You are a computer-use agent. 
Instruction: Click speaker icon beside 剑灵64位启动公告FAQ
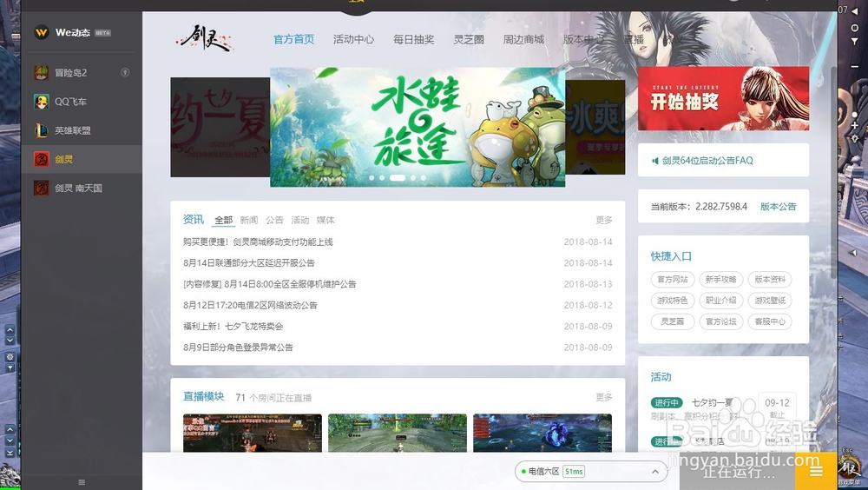click(654, 161)
